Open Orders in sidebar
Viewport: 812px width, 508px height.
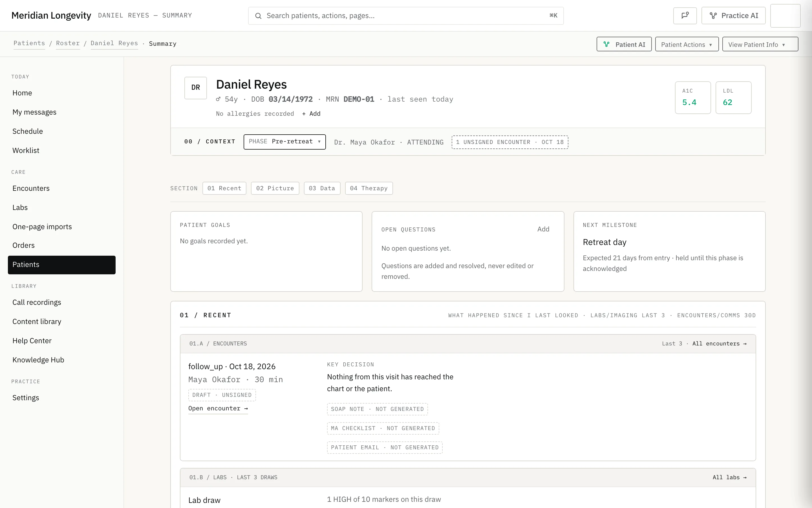[62, 246]
